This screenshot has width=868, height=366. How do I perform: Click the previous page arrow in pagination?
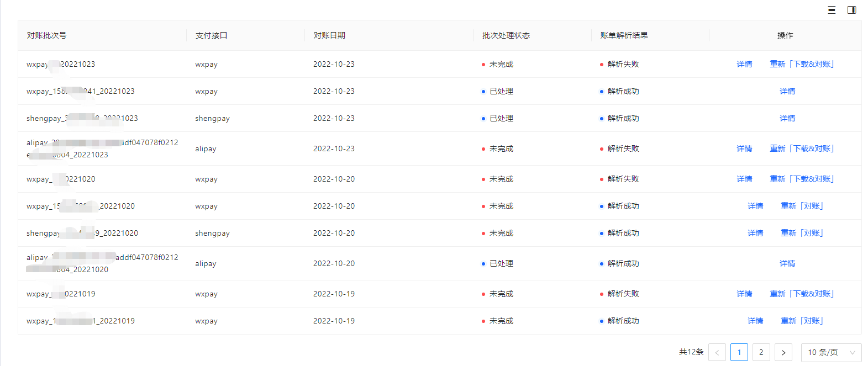[x=717, y=352]
